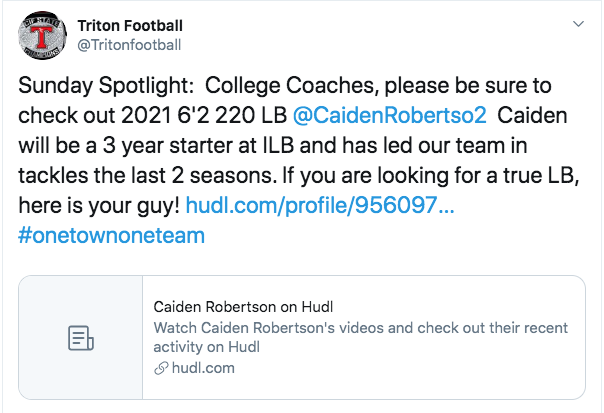The height and width of the screenshot is (413, 604).
Task: Open Triton Football display name
Action: [130, 26]
